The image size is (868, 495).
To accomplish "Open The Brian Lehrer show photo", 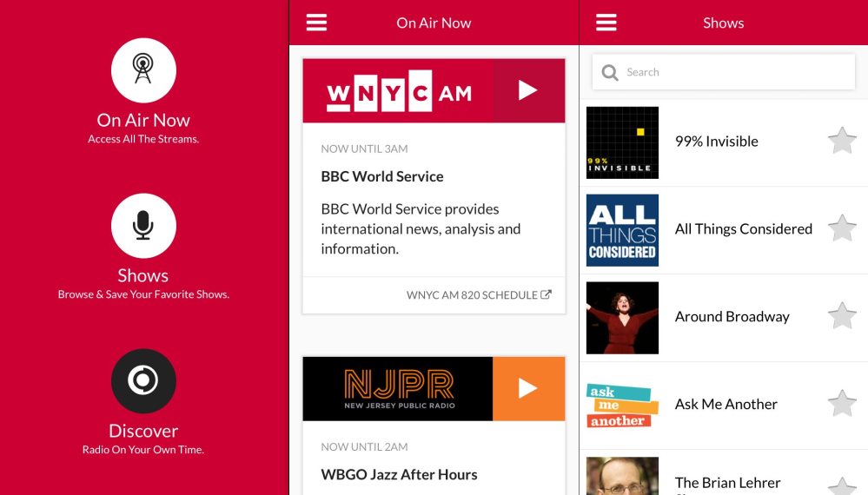I will [622, 476].
